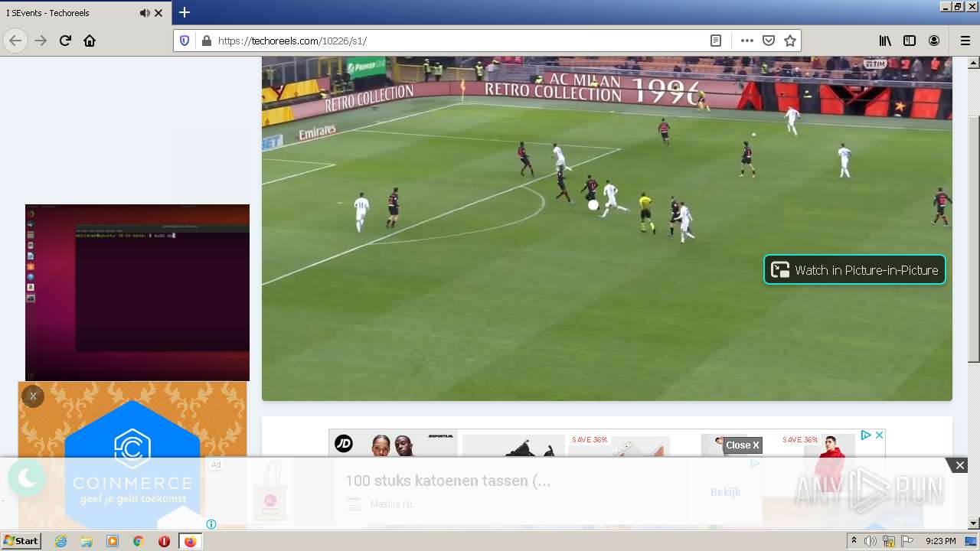Screen dimensions: 980x551
Task: Click page vertical scrollbar thumb
Action: tap(974, 240)
